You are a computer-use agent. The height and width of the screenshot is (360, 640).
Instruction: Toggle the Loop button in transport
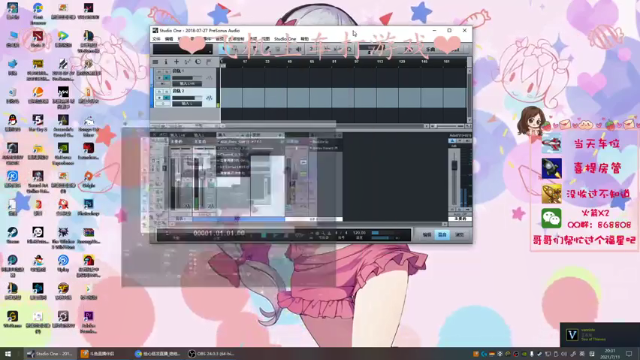pyautogui.click(x=299, y=235)
